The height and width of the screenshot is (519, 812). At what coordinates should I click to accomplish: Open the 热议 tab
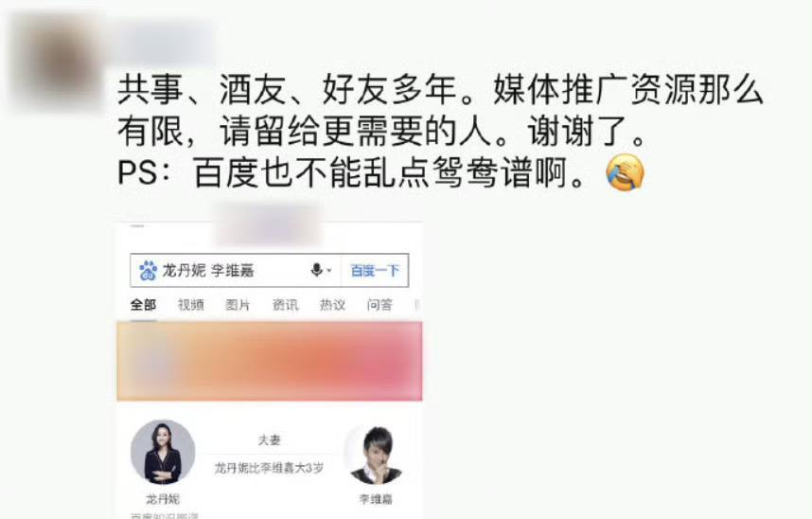click(332, 305)
